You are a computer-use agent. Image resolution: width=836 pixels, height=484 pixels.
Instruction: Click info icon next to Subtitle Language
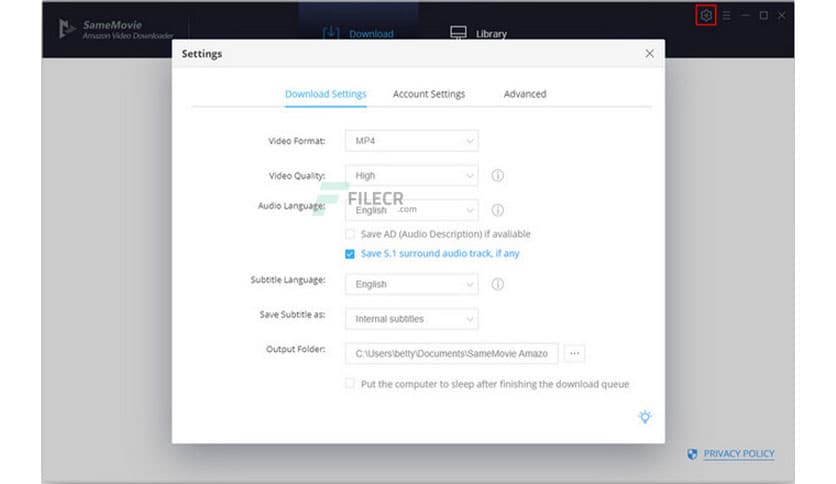(497, 284)
